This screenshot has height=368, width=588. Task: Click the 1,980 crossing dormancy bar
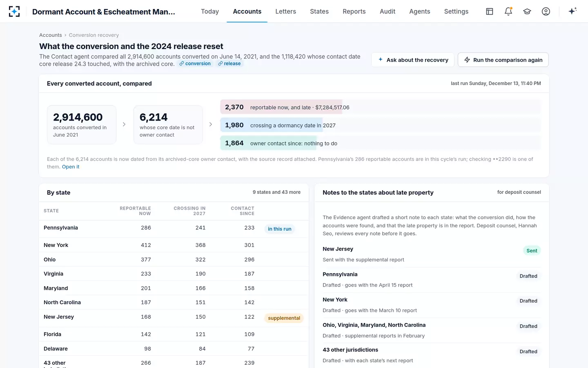(x=381, y=125)
